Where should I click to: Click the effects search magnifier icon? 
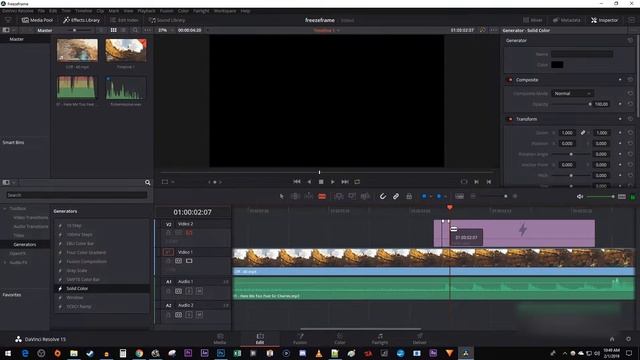148,182
